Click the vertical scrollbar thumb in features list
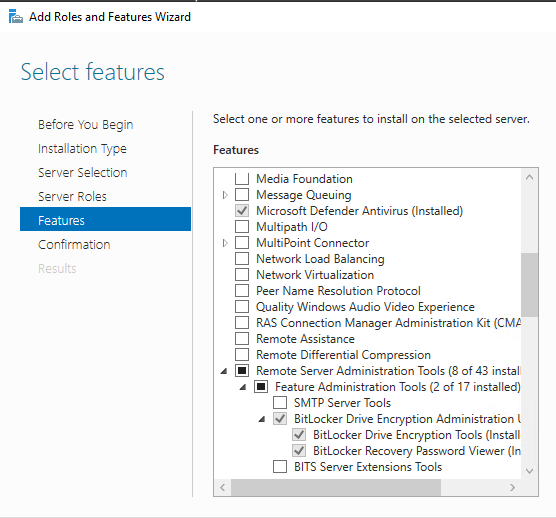Viewport: 556px width, 518px height. tap(529, 284)
